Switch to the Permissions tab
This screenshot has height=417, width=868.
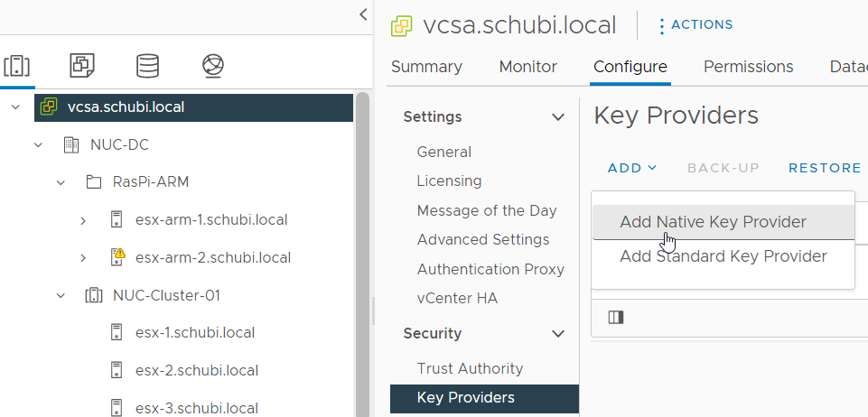[x=748, y=67]
